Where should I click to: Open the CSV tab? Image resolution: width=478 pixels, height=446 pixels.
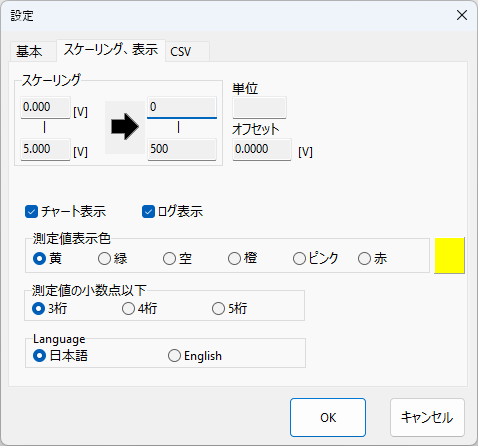click(x=187, y=52)
